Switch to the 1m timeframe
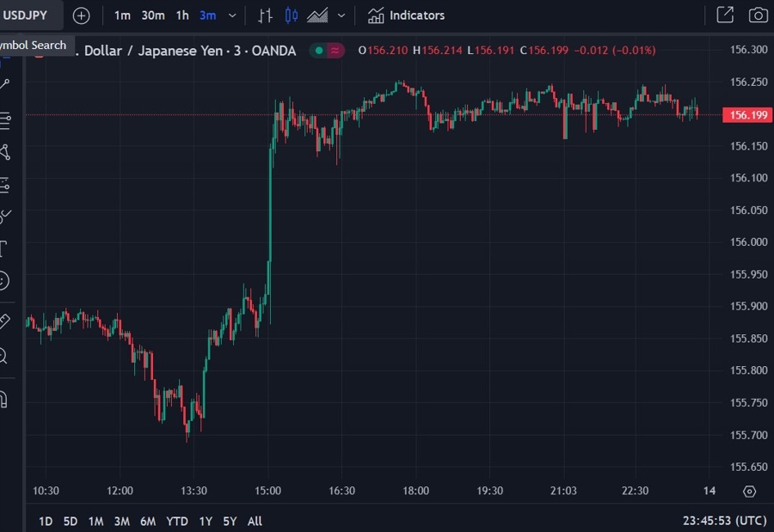This screenshot has width=774, height=532. point(122,15)
